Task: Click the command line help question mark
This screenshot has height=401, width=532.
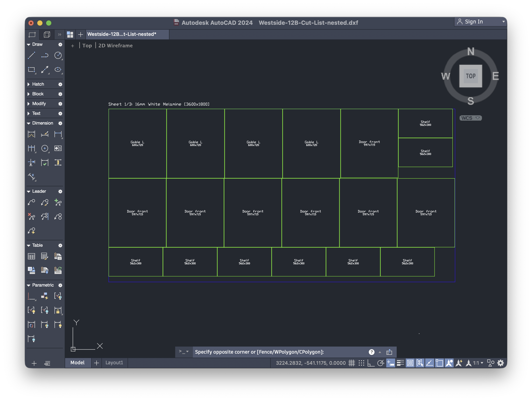Action: click(x=372, y=352)
